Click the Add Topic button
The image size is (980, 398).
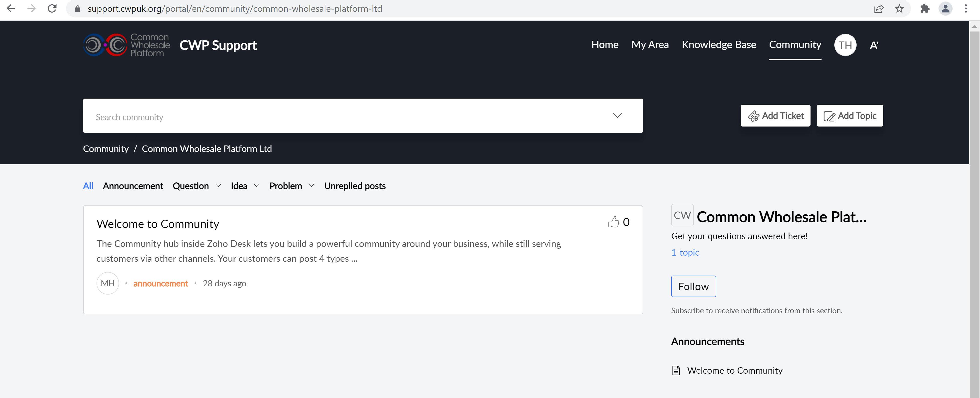coord(849,116)
